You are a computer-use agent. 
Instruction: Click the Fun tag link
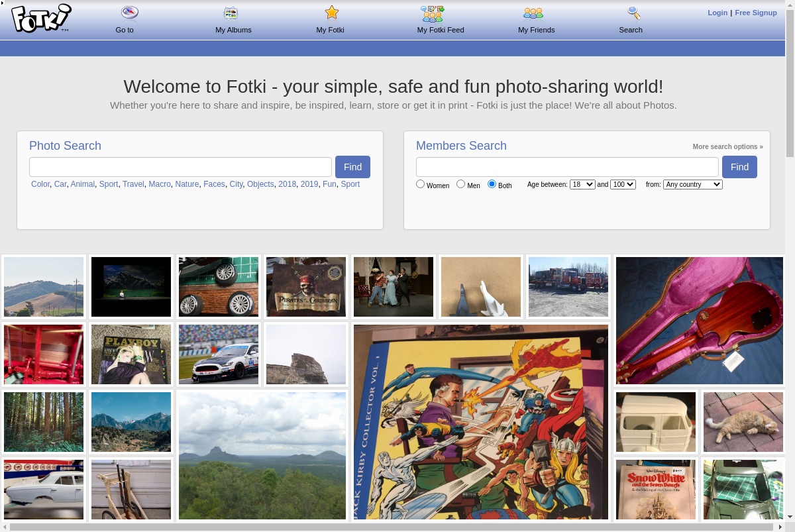coord(329,184)
